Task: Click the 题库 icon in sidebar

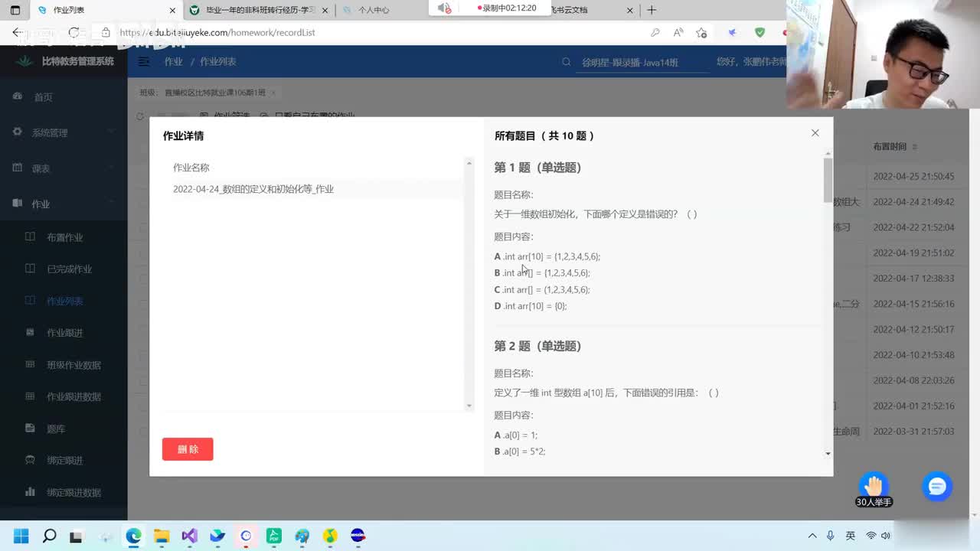Action: [30, 428]
